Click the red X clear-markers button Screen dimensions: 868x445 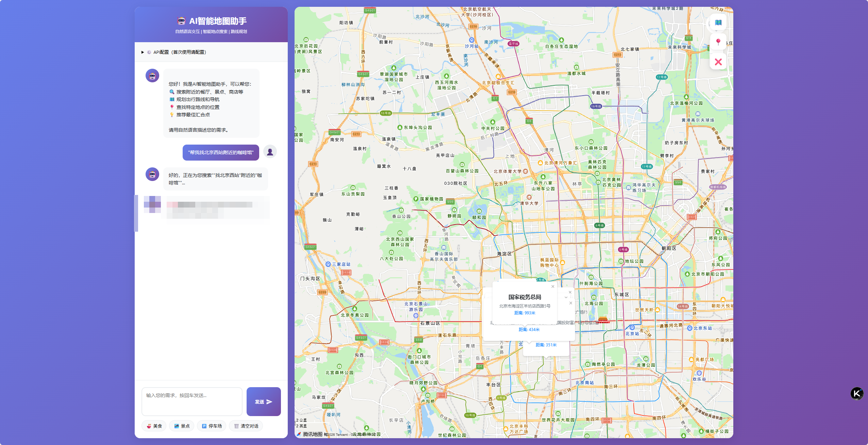click(718, 62)
